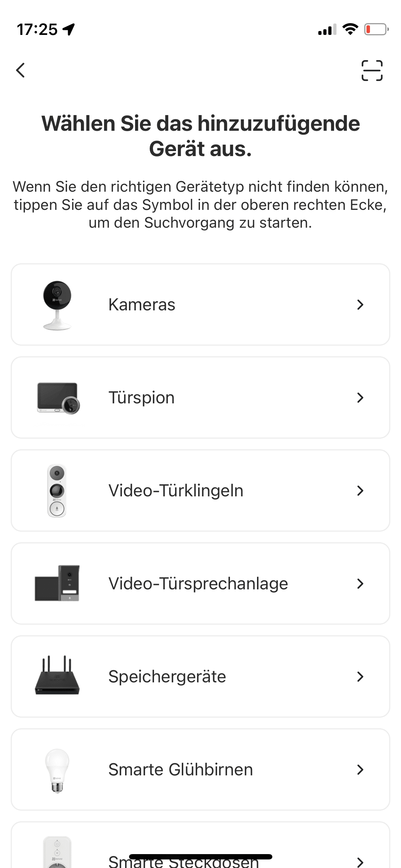This screenshot has width=401, height=868.
Task: Expand the Speichergeräte chevron arrow
Action: [x=360, y=676]
